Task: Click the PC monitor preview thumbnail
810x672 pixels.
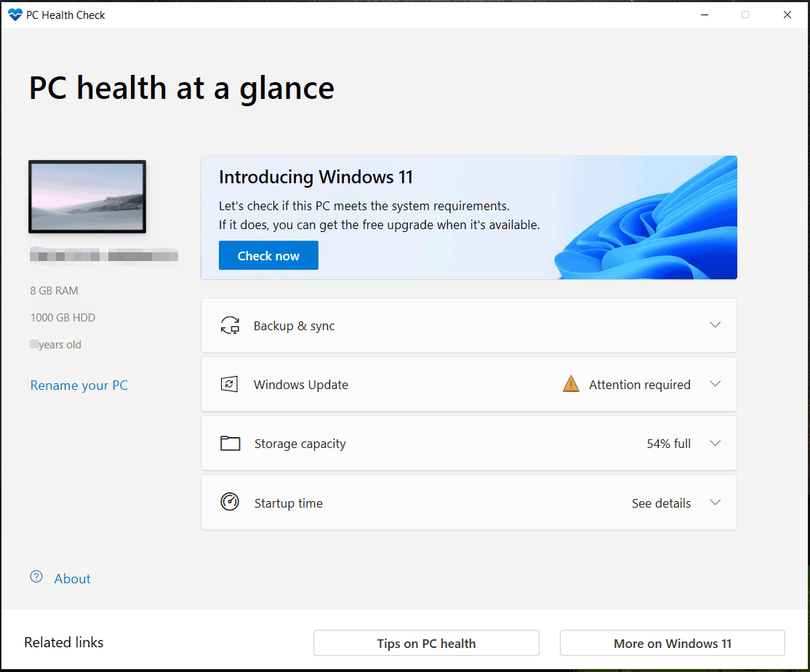Action: [x=87, y=196]
